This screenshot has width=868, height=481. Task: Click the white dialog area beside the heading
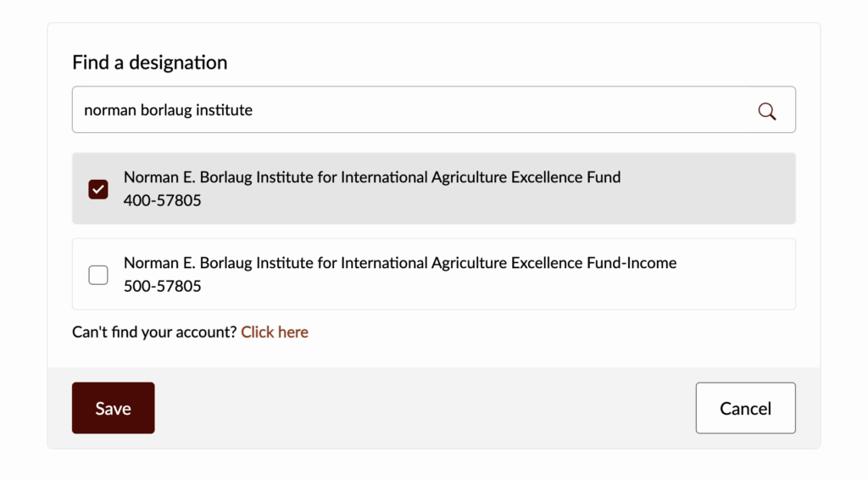(x=509, y=61)
